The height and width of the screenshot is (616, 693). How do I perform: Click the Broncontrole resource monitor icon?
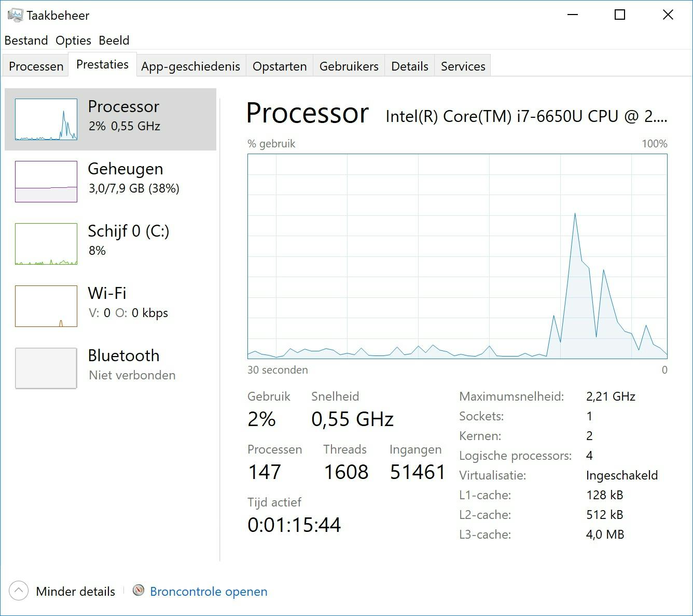coord(138,591)
